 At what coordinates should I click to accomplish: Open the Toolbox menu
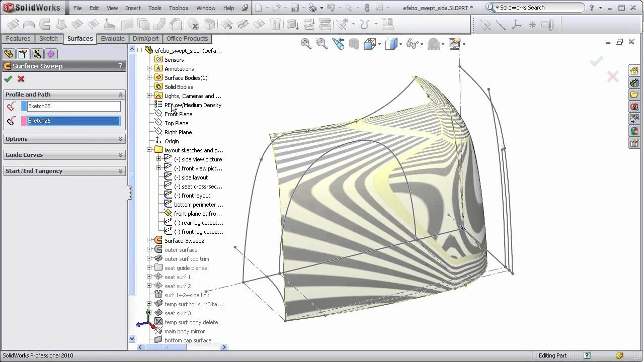179,8
